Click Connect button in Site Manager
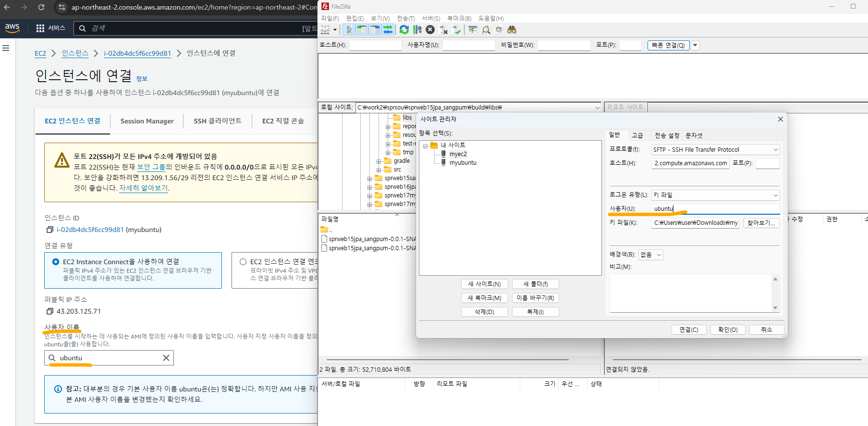This screenshot has width=868, height=426. [689, 329]
